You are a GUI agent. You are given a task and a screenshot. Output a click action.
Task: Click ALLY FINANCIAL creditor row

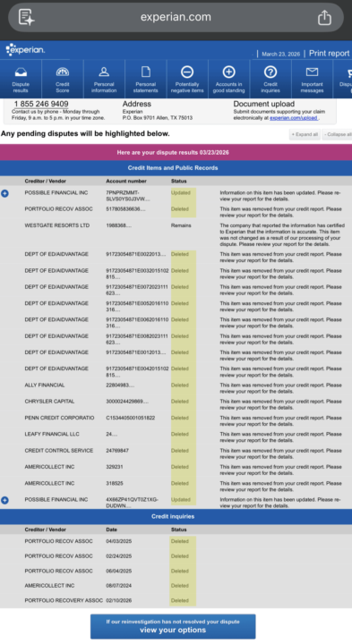[45, 386]
